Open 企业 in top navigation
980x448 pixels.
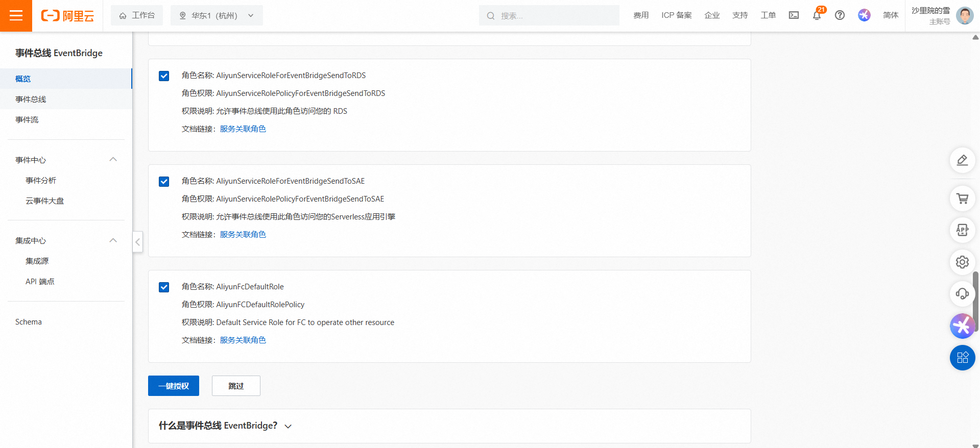coord(712,15)
